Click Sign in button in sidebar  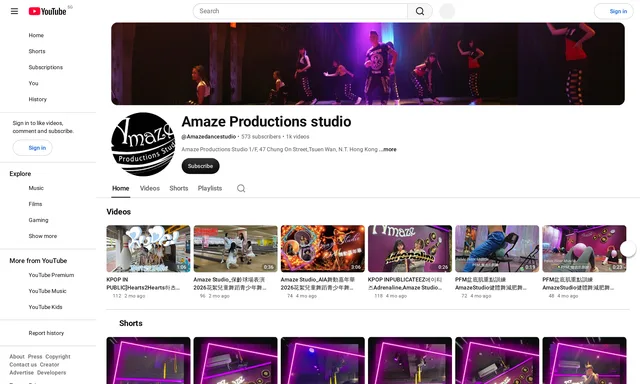[x=33, y=148]
